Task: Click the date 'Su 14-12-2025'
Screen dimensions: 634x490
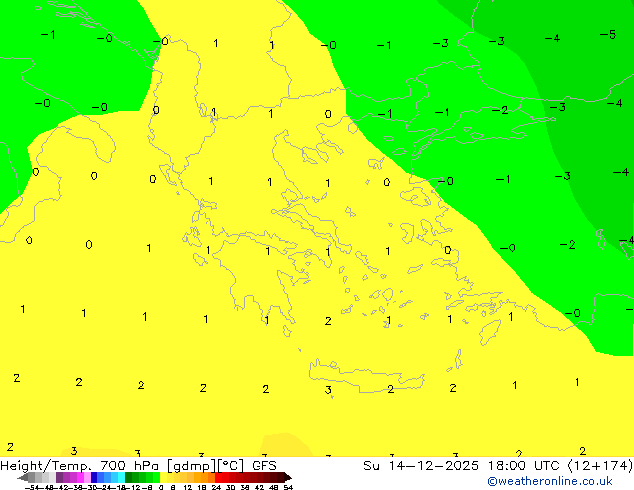Action: click(x=421, y=466)
